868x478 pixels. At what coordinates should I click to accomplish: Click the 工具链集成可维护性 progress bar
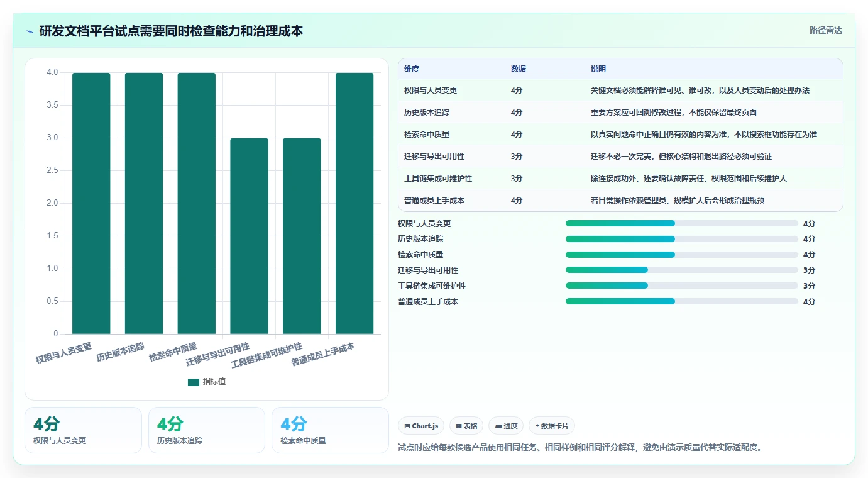tap(682, 286)
